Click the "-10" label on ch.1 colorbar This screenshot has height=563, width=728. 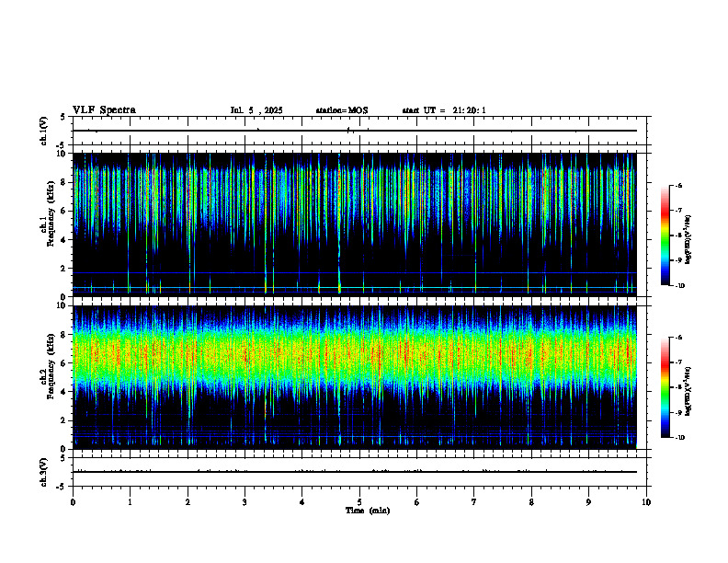click(679, 286)
